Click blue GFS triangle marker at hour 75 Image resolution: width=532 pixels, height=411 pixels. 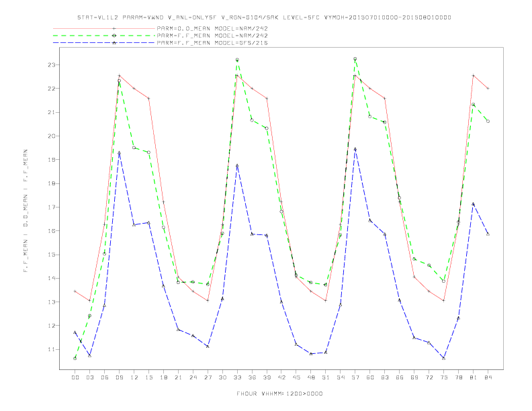click(444, 358)
